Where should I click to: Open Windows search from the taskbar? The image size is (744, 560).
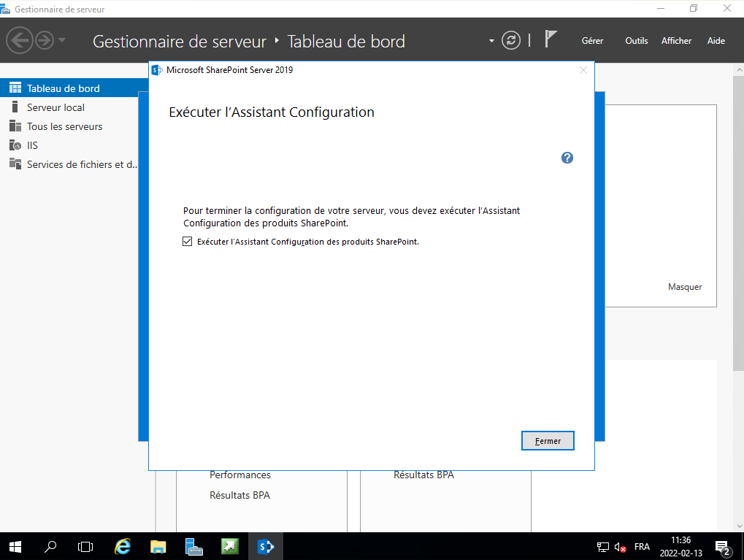(50, 547)
